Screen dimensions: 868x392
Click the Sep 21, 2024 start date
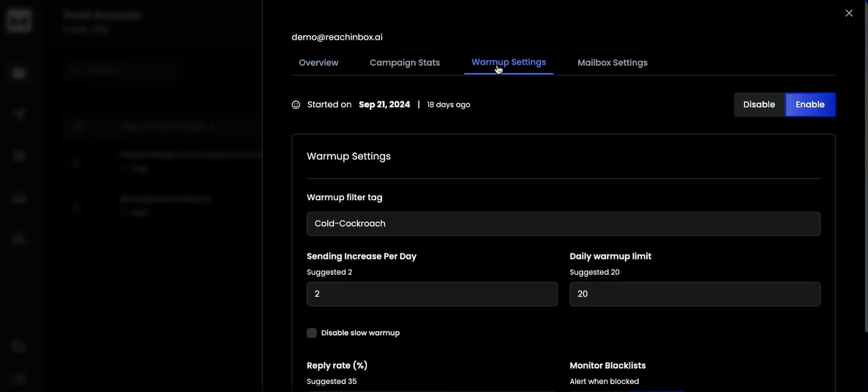click(384, 104)
